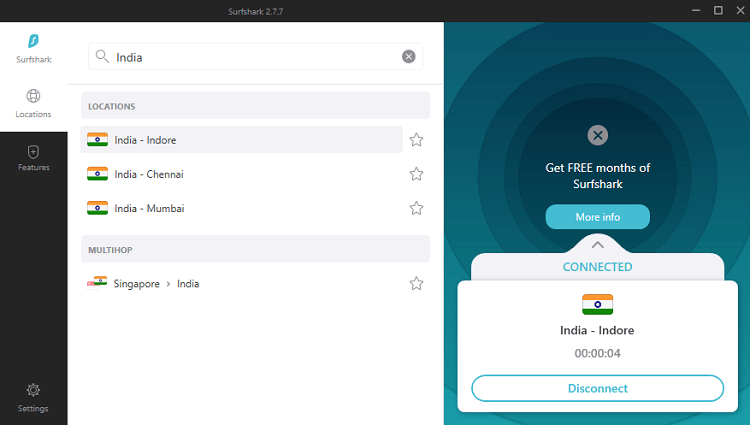
Task: Select the India - Mumbai location
Action: [242, 208]
